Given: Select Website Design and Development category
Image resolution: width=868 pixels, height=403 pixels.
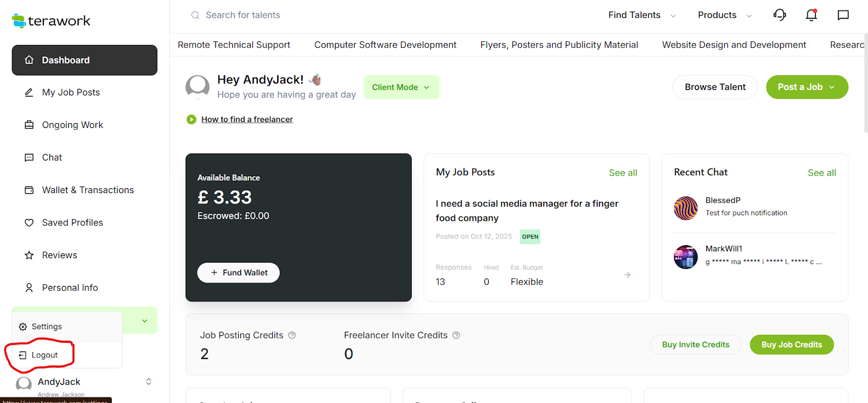Looking at the screenshot, I should (734, 45).
